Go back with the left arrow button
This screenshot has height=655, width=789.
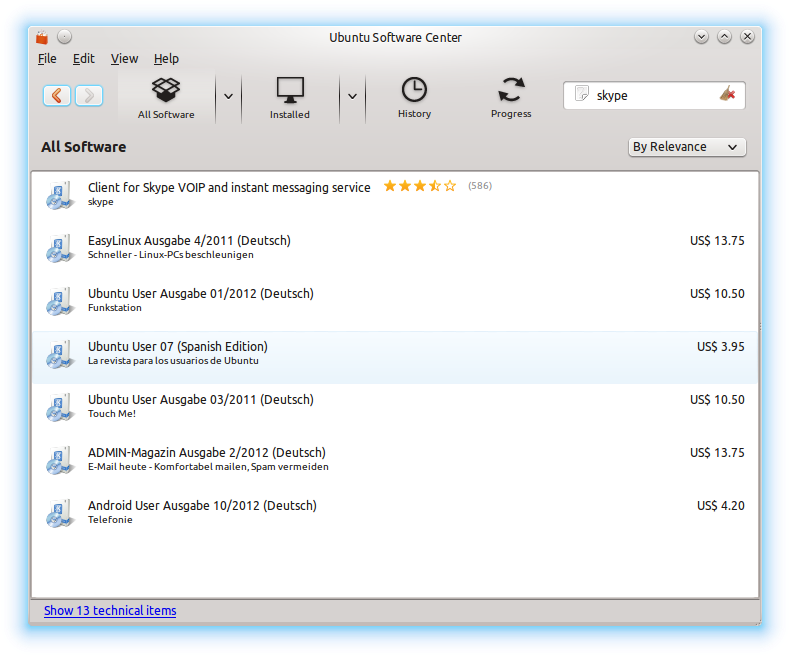57,95
